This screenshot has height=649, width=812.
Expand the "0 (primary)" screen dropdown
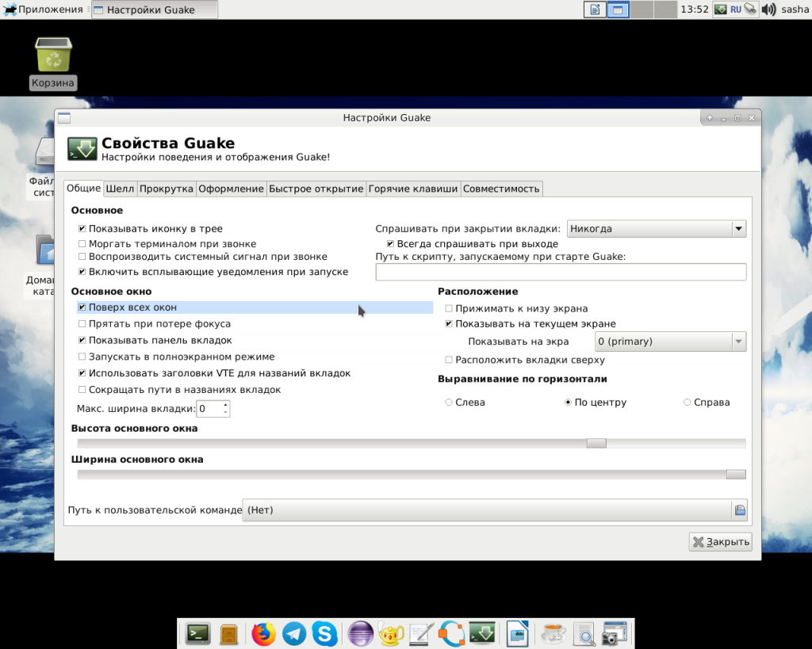pyautogui.click(x=670, y=342)
